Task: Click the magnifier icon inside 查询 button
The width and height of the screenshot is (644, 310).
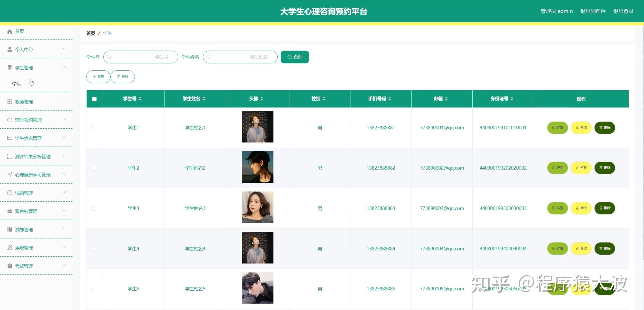Action: point(289,57)
